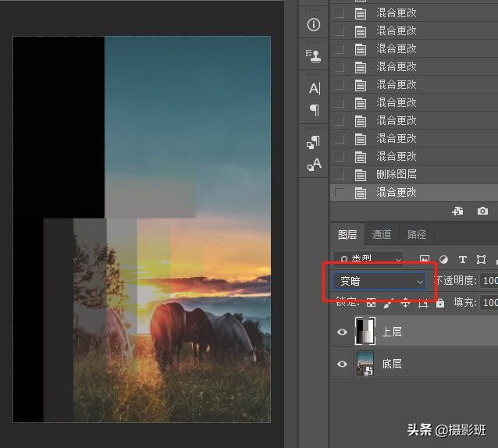Viewport: 498px width, 448px height.
Task: Set history brush source on 删除图层 row
Action: coord(340,175)
